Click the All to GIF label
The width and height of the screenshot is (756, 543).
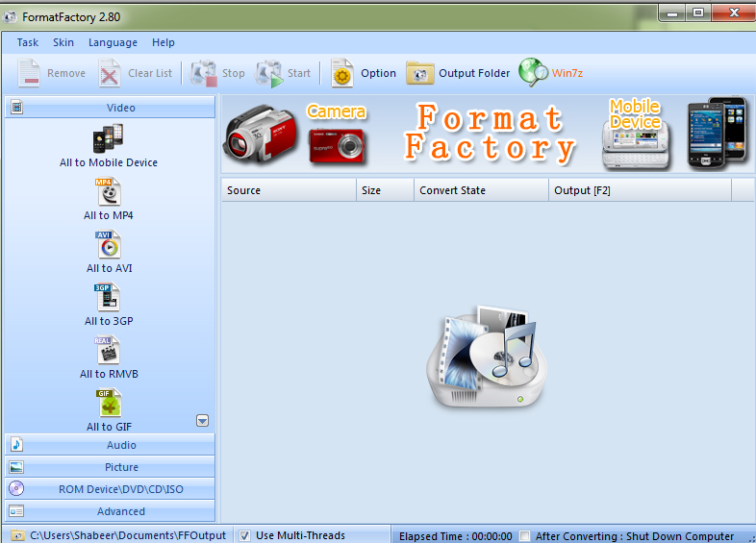pos(109,427)
